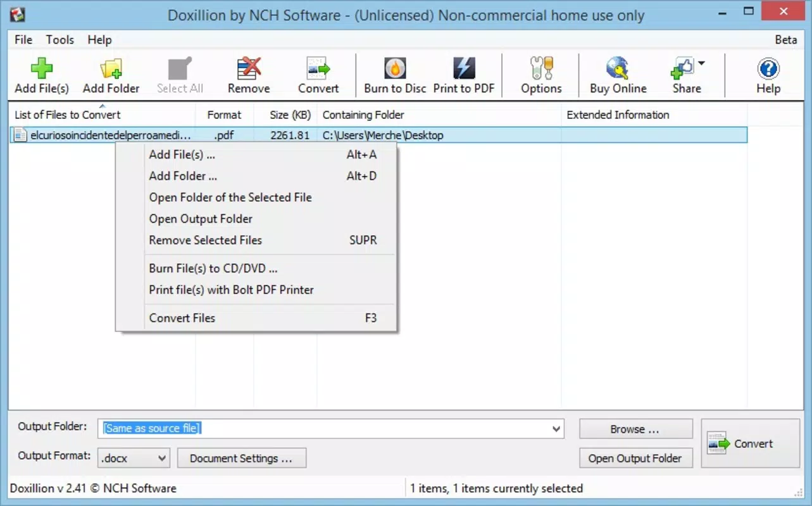
Task: Open the File menu
Action: [23, 39]
